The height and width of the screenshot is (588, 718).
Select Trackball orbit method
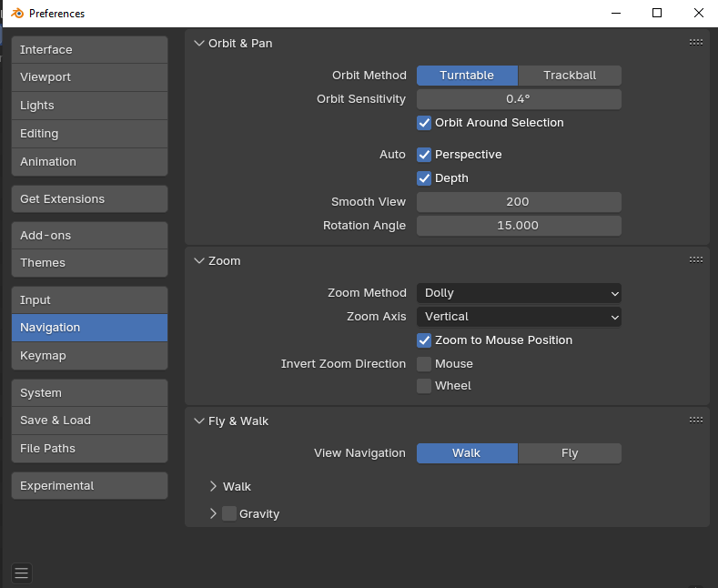(x=570, y=76)
